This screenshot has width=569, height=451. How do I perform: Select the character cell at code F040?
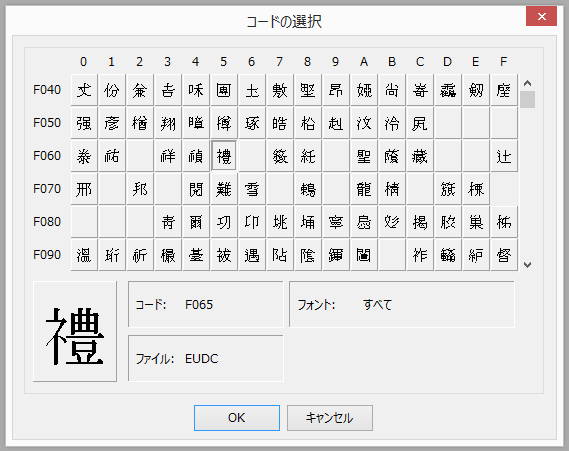84,90
